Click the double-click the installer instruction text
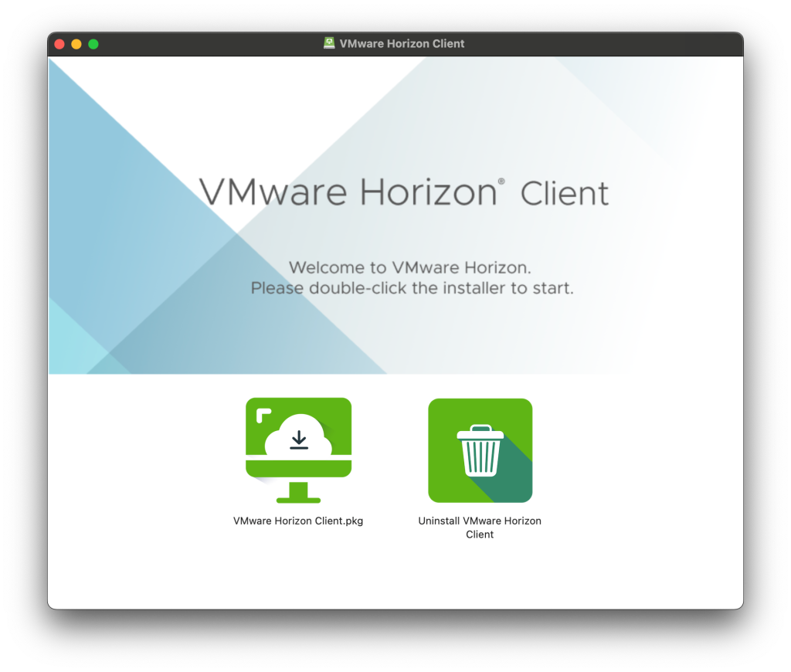 pyautogui.click(x=412, y=289)
